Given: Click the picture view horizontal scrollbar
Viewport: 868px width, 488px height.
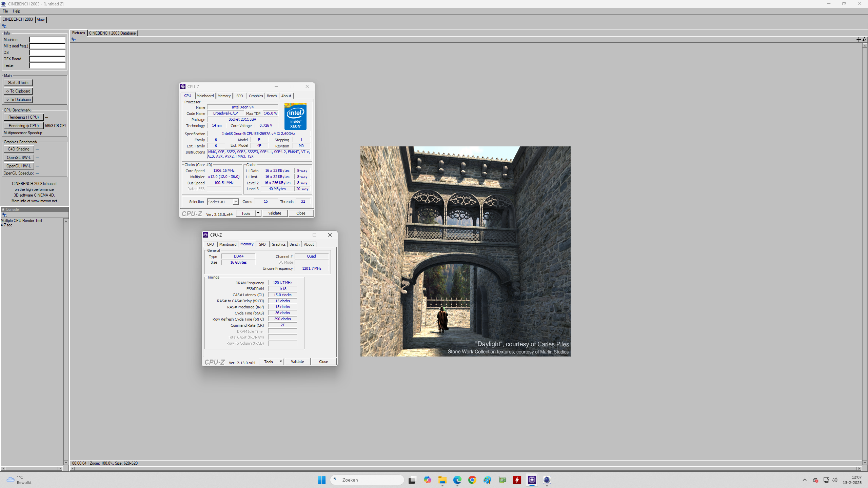Looking at the screenshot, I should pyautogui.click(x=466, y=469).
